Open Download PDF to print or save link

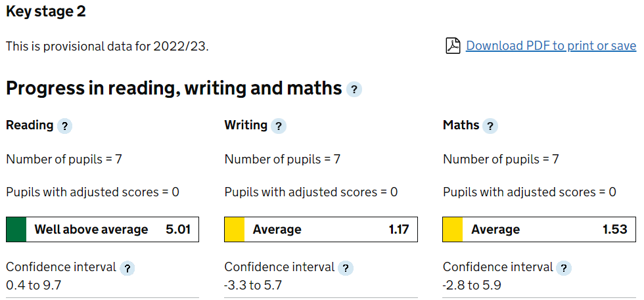(551, 45)
